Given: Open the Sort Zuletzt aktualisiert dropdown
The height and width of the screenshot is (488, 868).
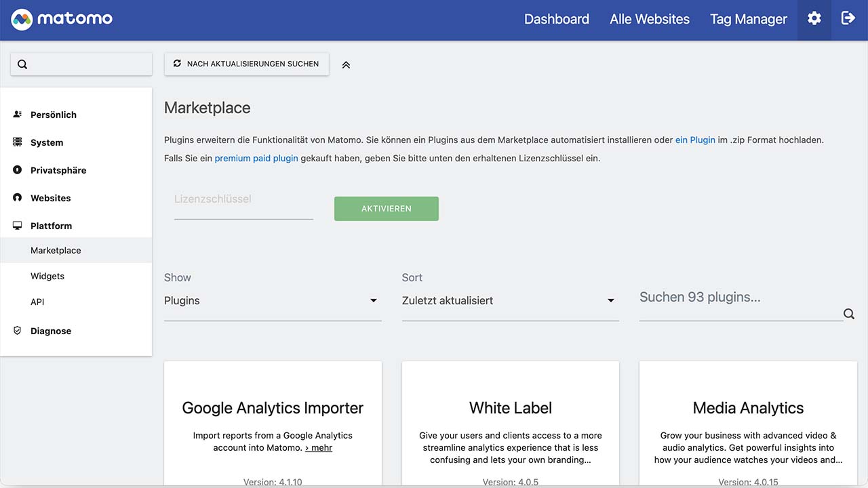Looking at the screenshot, I should [x=510, y=301].
